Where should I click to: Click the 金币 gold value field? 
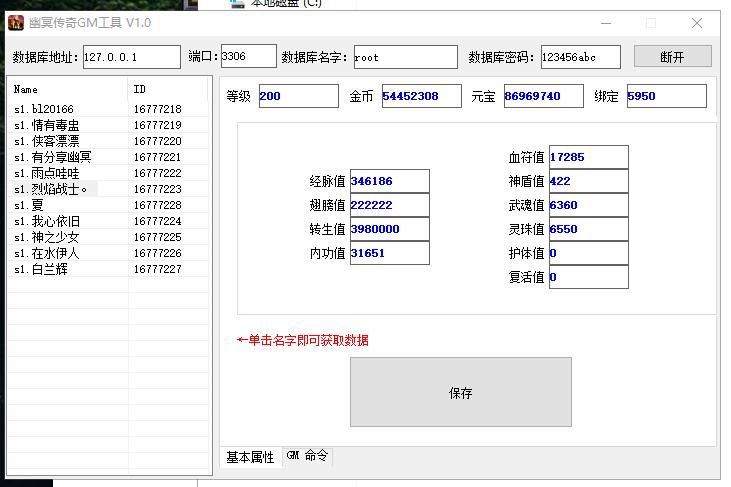(420, 96)
